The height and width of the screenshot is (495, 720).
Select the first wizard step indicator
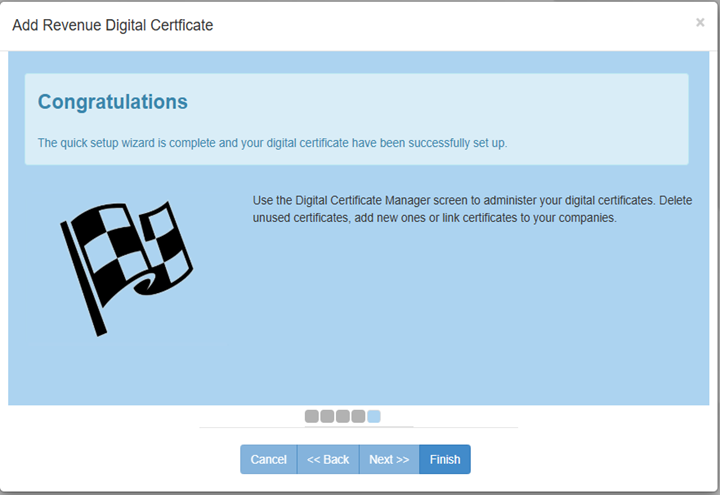pyautogui.click(x=312, y=416)
